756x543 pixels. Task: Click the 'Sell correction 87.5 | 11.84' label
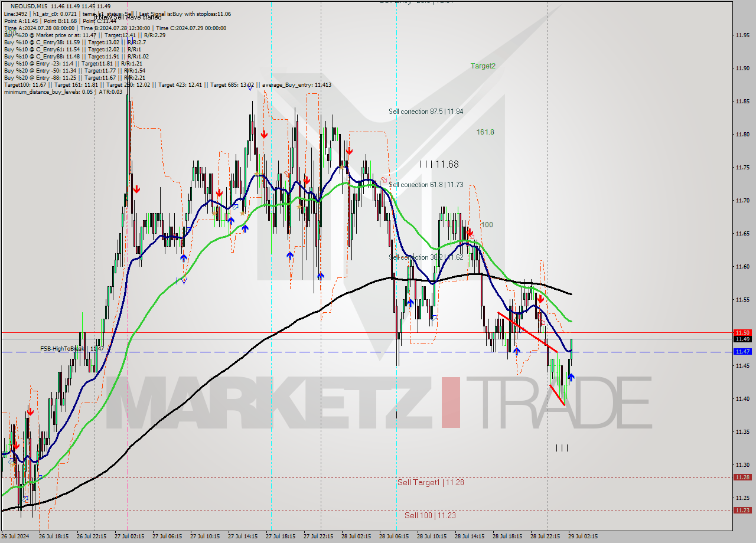(426, 112)
